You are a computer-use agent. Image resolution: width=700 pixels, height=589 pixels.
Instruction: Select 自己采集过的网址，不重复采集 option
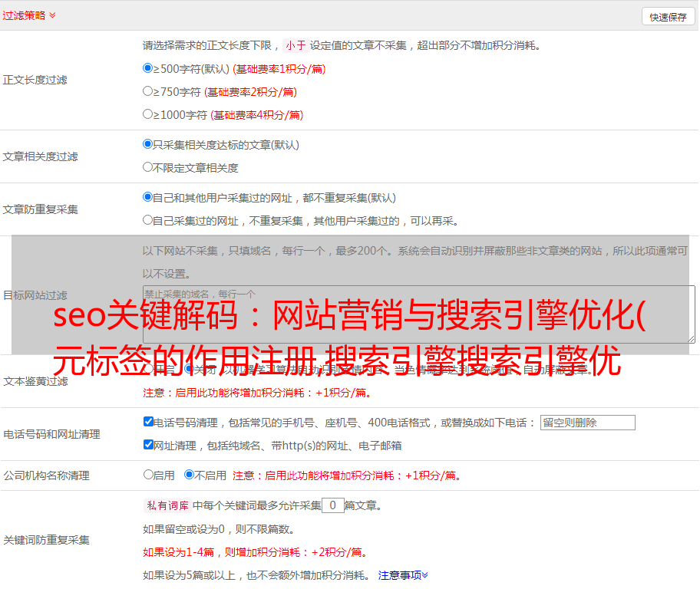148,220
